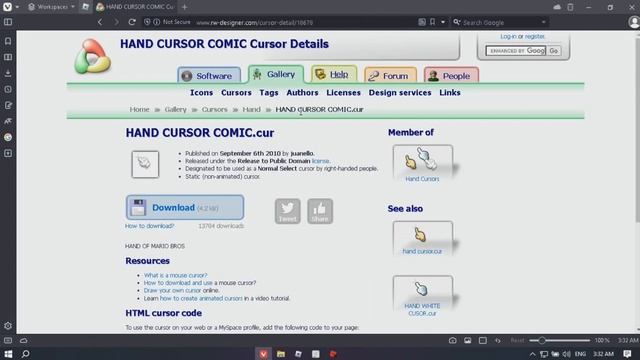Toggle the status bar panel button

click(8, 340)
